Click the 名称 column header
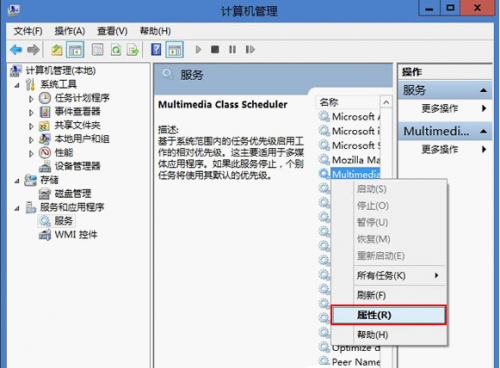The height and width of the screenshot is (368, 500). pos(348,102)
